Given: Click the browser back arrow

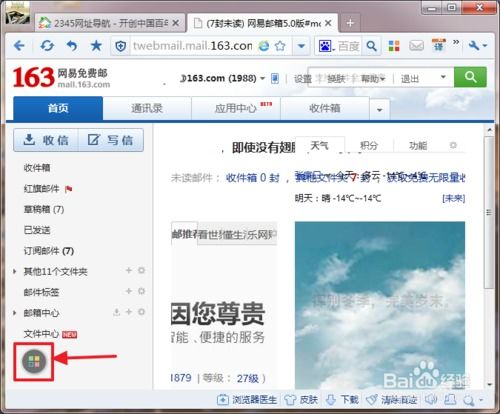Looking at the screenshot, I should pyautogui.click(x=19, y=46).
